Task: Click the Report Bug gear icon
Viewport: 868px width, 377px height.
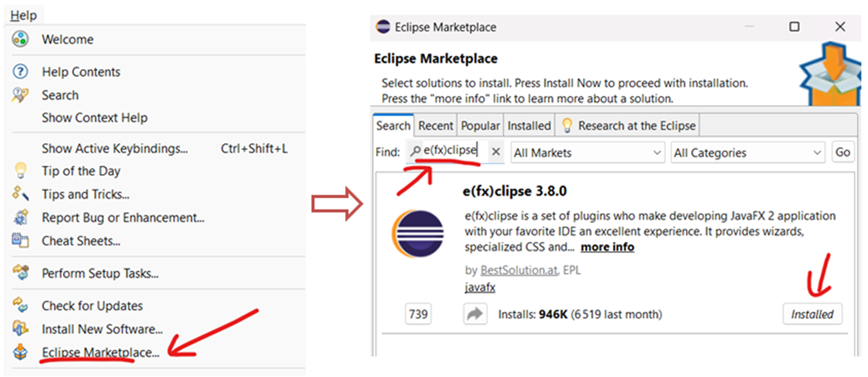Action: pos(20,218)
